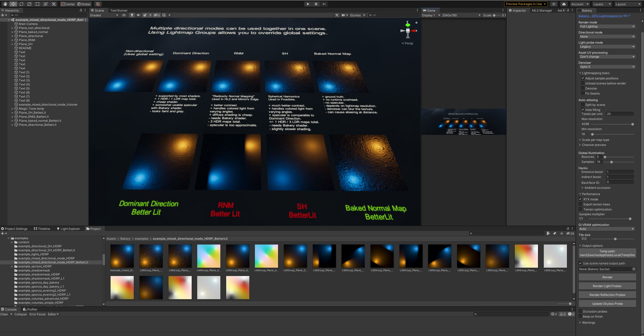Click the Render Light Probes button
The height and width of the screenshot is (336, 644).
coord(607,286)
